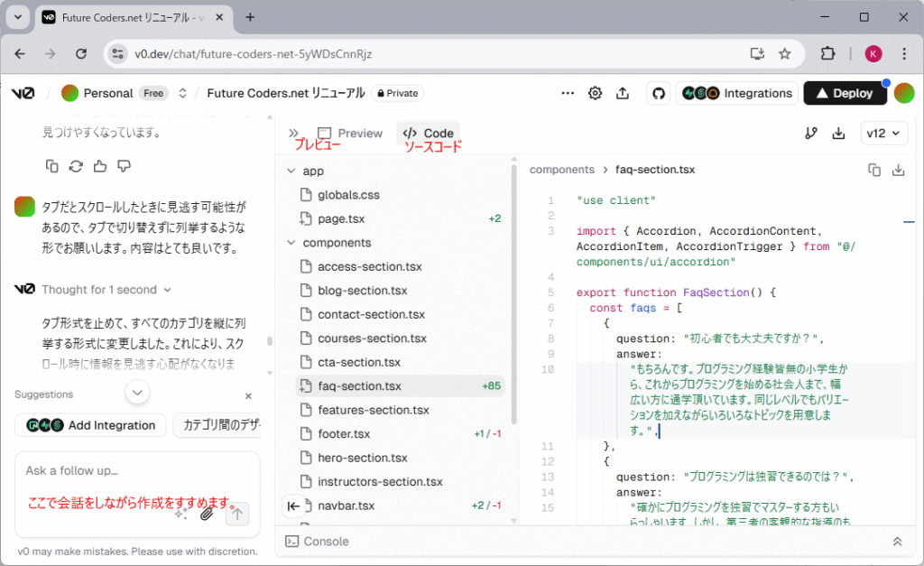Open the three-dot more options menu

pyautogui.click(x=568, y=93)
